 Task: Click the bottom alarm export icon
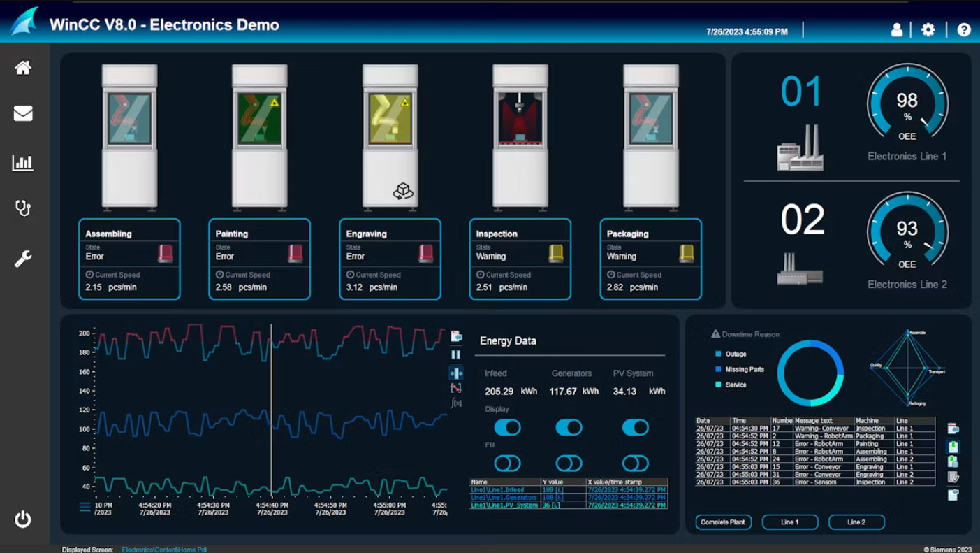click(x=953, y=495)
